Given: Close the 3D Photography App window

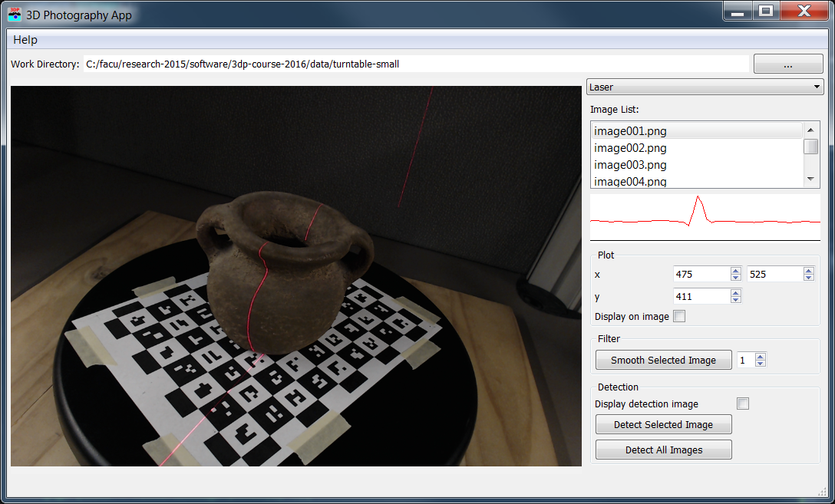Looking at the screenshot, I should tap(804, 12).
